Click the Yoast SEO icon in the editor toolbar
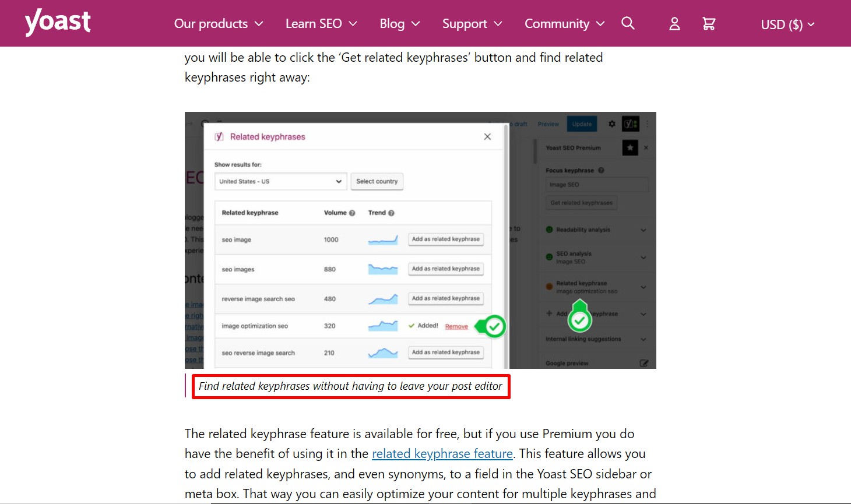This screenshot has height=504, width=851. [630, 124]
